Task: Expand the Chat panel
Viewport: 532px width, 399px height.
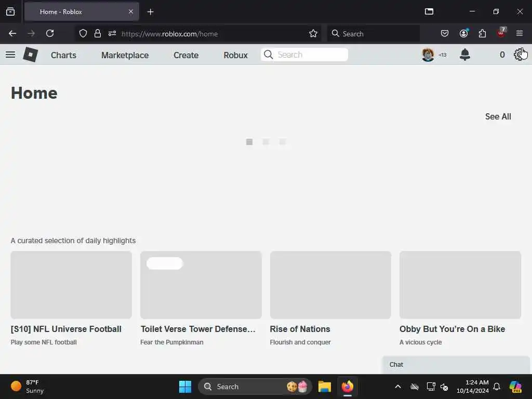Action: [456, 365]
